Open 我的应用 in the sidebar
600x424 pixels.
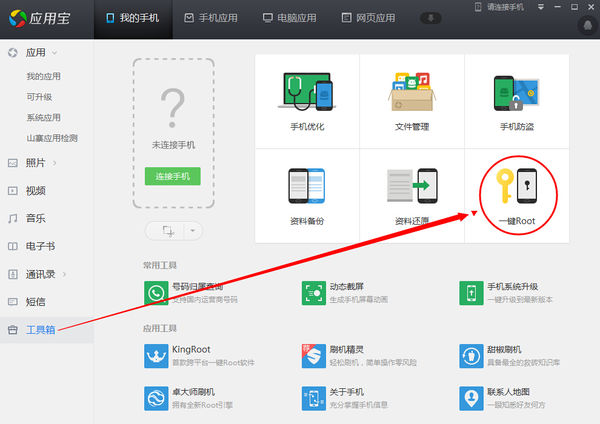(x=44, y=77)
